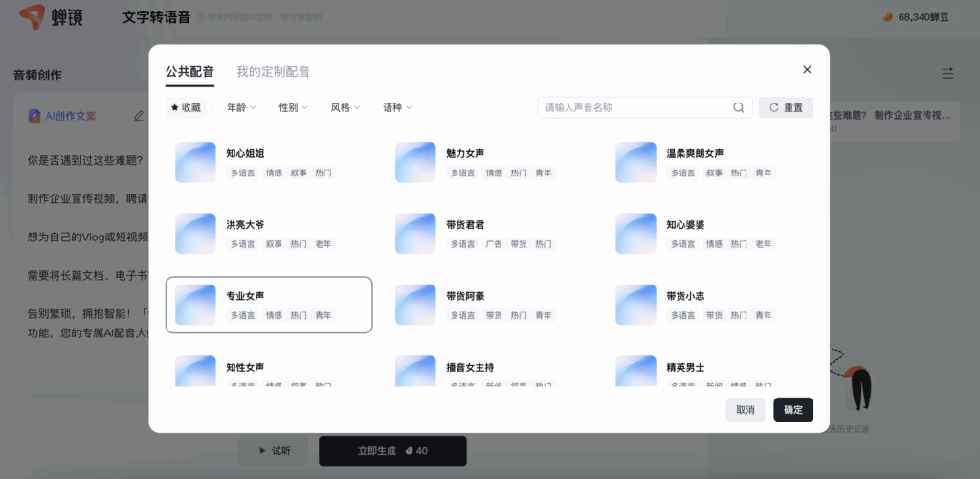Select the 知性女声 voice avatar

195,371
